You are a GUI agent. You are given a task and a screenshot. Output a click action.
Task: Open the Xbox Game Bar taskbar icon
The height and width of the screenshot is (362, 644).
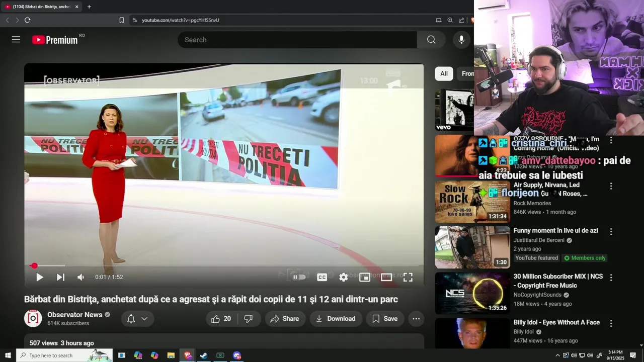click(220, 355)
